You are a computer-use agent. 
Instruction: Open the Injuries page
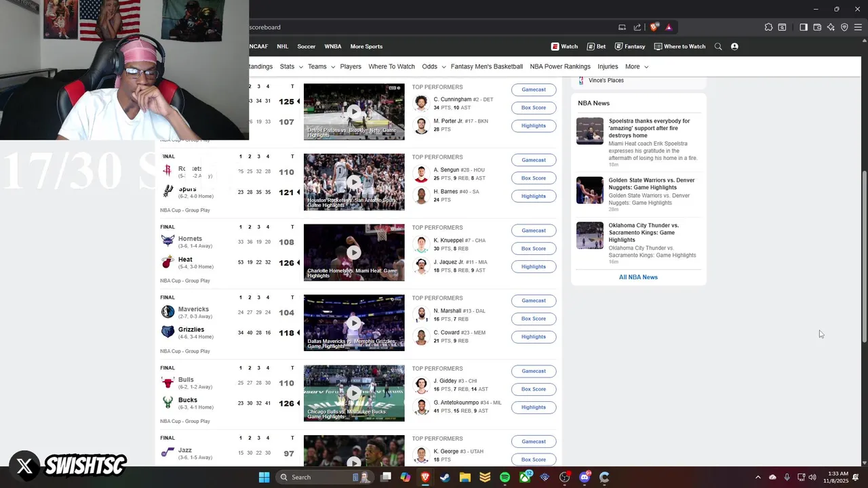click(x=608, y=66)
